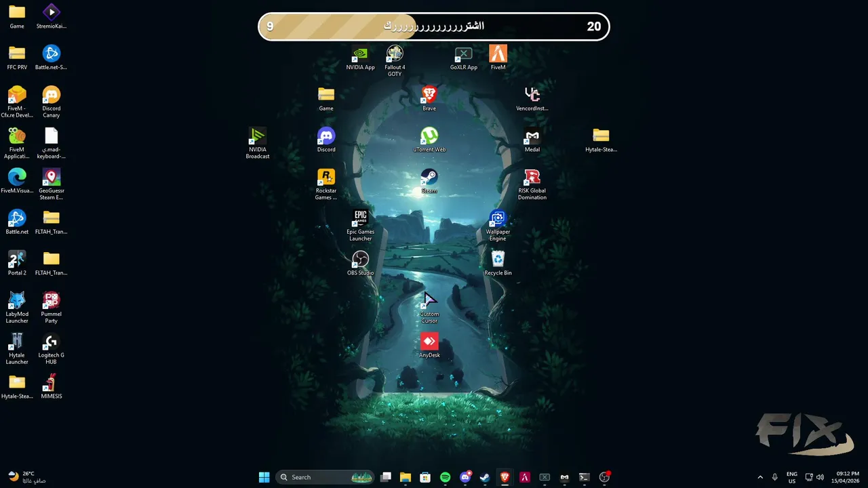The width and height of the screenshot is (868, 488).
Task: Click the microphone tray icon
Action: pos(775,477)
